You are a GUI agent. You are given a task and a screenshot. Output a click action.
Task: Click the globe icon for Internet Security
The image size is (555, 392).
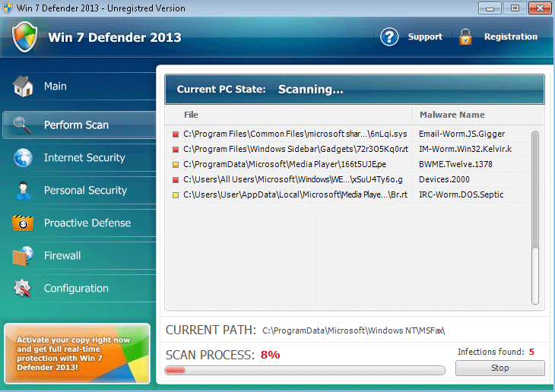[23, 158]
